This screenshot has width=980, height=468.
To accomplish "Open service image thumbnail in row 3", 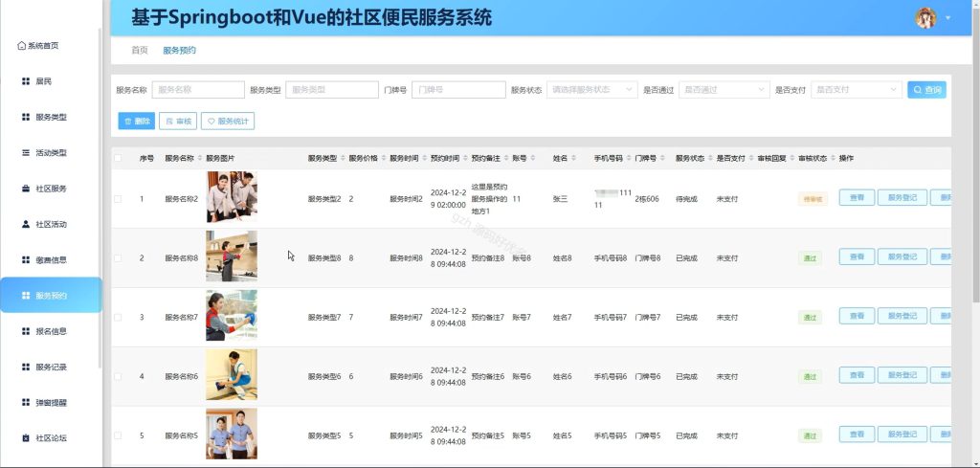I will pos(232,316).
